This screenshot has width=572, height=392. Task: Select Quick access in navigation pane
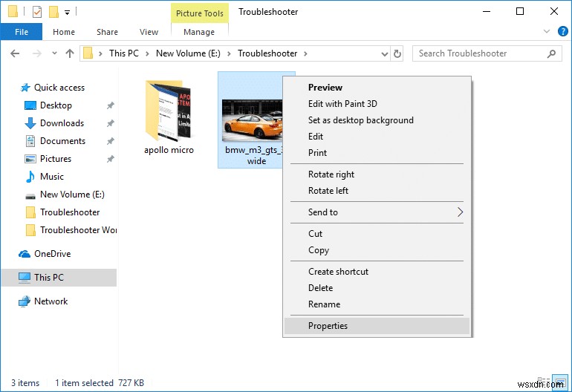pos(59,88)
